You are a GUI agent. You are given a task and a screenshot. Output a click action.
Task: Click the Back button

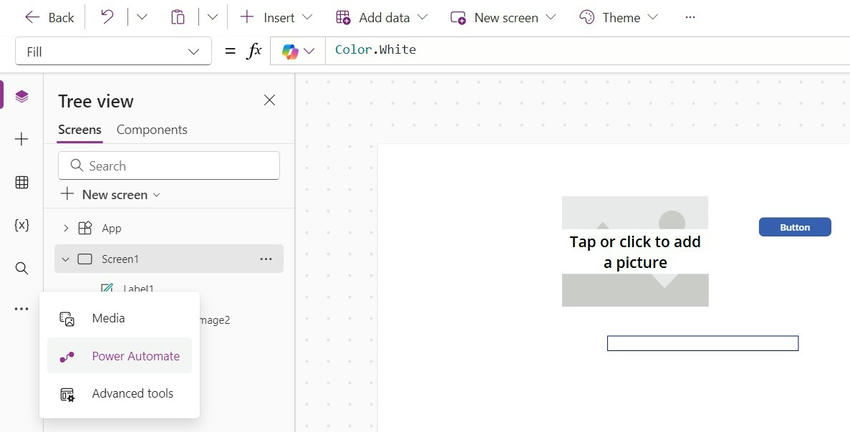[x=49, y=17]
